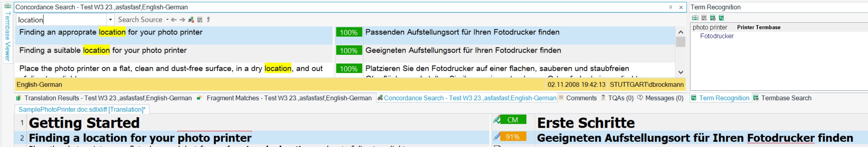This screenshot has width=868, height=147.
Task: Click the lightning bolt icon in concordance toolbar
Action: pos(209,20)
